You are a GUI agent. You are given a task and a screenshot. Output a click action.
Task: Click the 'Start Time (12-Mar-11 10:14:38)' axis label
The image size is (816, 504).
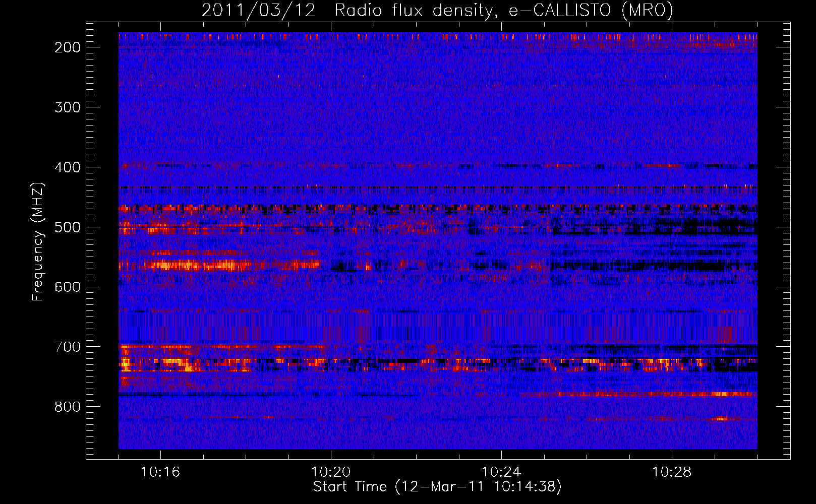(x=437, y=487)
